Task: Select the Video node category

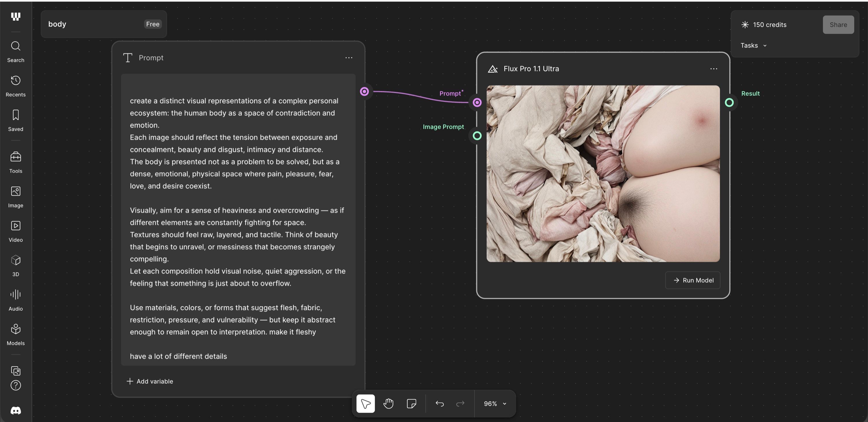Action: pos(16,231)
